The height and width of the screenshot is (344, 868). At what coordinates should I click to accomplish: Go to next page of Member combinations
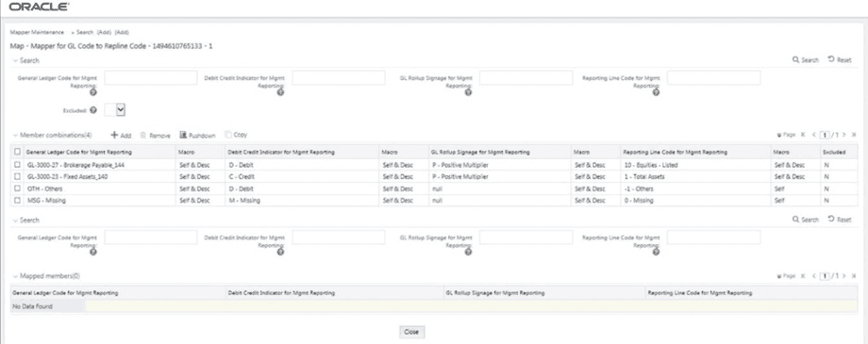844,135
